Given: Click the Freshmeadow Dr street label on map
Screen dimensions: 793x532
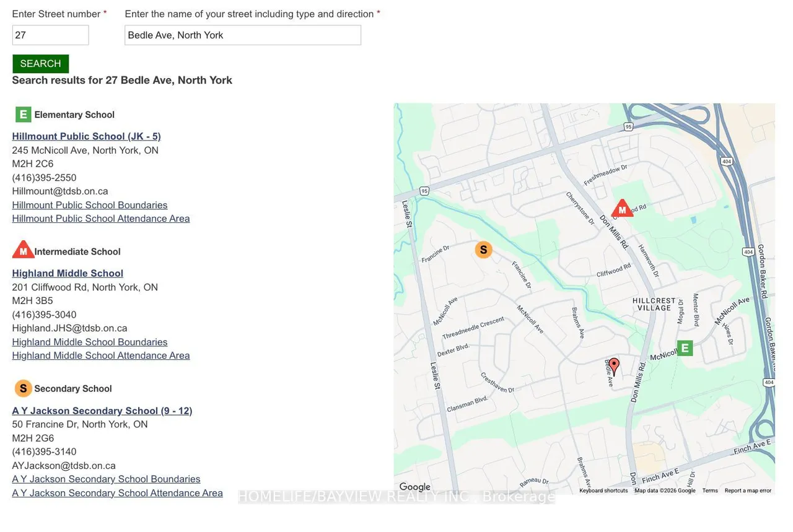Looking at the screenshot, I should click(605, 175).
